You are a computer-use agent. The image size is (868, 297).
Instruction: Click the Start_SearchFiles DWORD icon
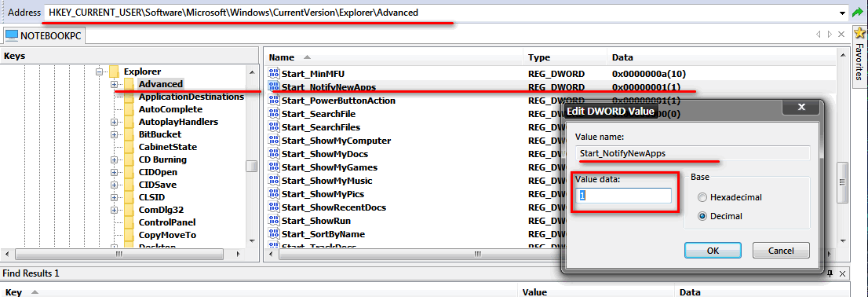274,126
